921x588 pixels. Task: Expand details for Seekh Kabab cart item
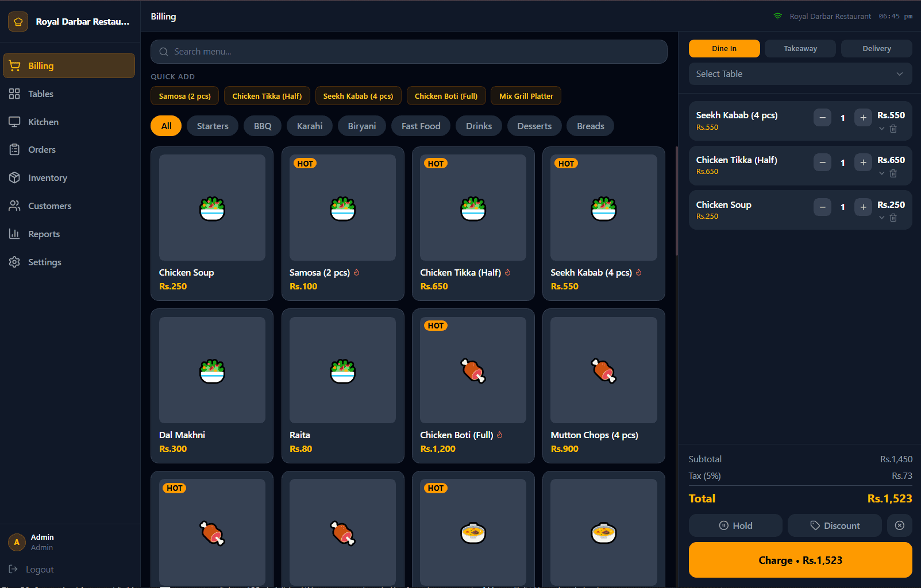click(x=881, y=129)
